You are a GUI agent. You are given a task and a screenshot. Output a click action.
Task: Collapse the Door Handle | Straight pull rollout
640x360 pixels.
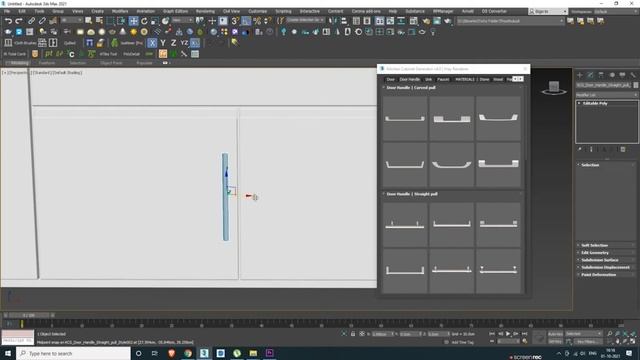[x=411, y=194]
